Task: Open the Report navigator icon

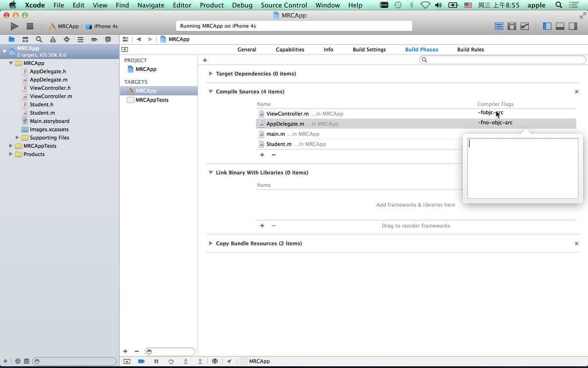Action: 108,40
